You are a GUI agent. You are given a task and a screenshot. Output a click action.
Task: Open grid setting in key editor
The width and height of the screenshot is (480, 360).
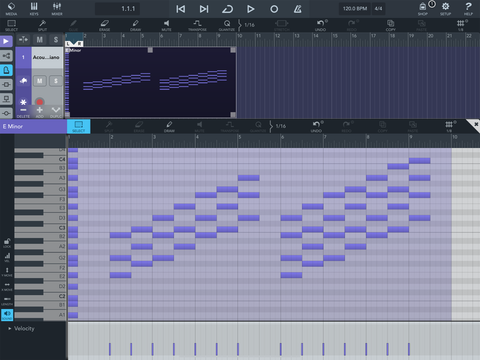[x=449, y=126]
